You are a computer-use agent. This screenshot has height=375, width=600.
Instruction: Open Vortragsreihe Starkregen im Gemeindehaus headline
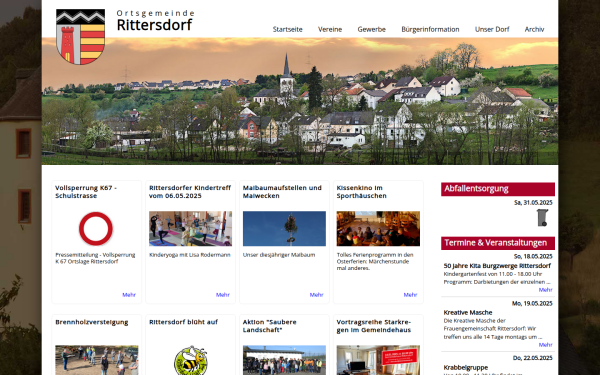click(x=374, y=326)
